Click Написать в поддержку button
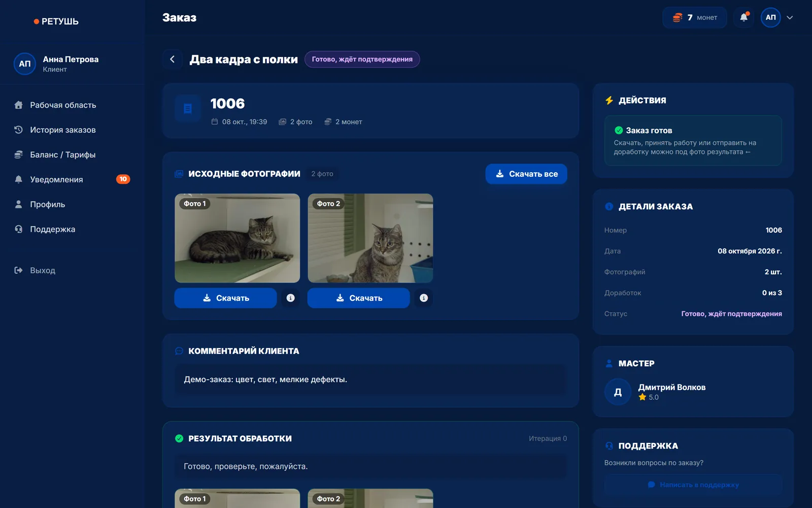812x508 pixels. (x=693, y=485)
